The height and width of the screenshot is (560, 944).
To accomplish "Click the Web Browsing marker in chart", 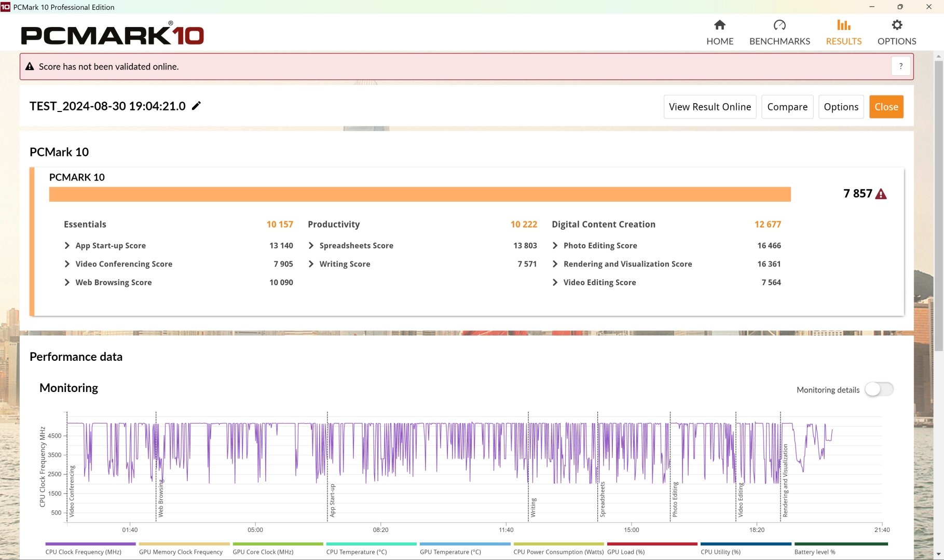I will click(x=161, y=498).
